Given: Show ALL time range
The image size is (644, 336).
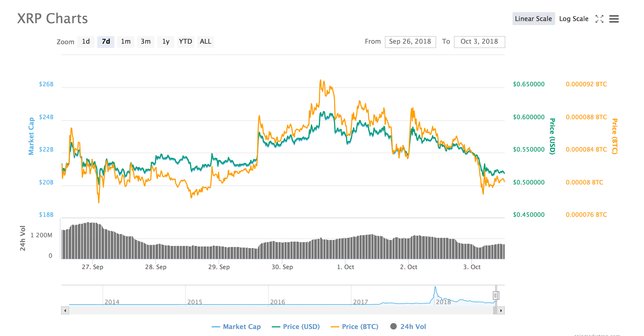Looking at the screenshot, I should pyautogui.click(x=205, y=42).
